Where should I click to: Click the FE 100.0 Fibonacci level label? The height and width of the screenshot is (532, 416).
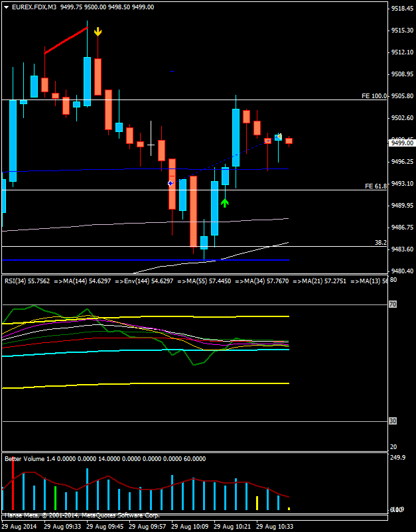point(374,96)
